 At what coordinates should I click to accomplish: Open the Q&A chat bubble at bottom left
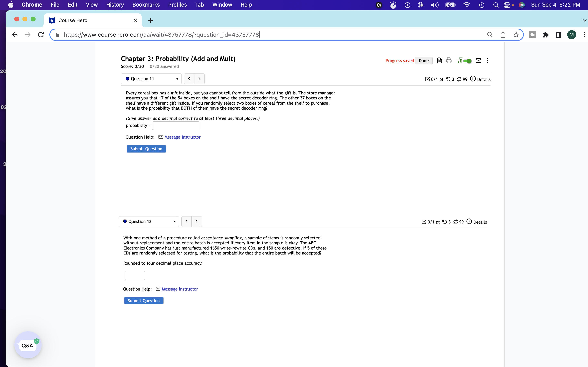coord(28,345)
